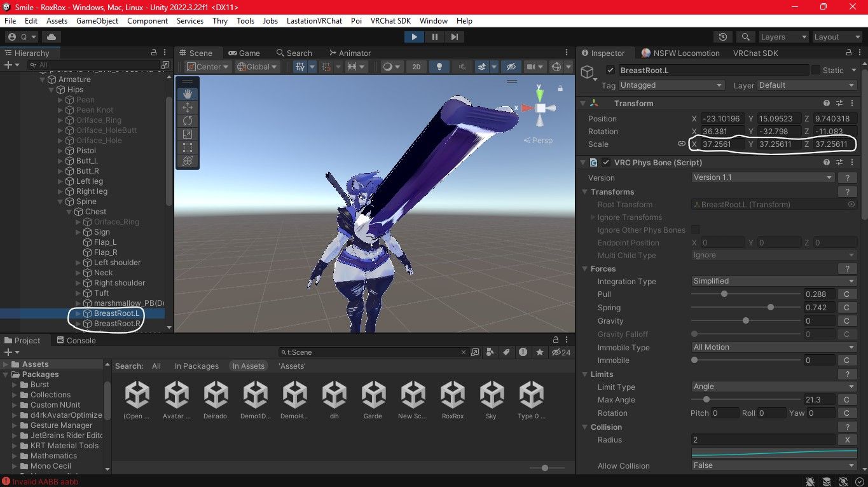Click the X button next to Radius

tap(847, 440)
